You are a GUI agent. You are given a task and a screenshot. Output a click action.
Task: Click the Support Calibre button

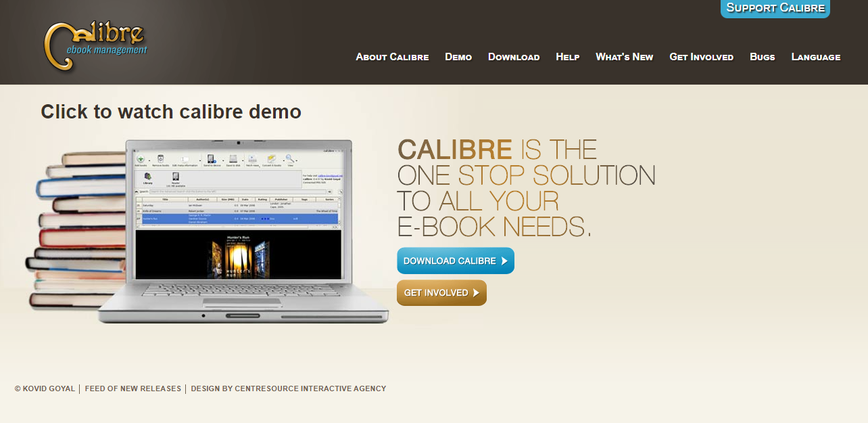(775, 8)
